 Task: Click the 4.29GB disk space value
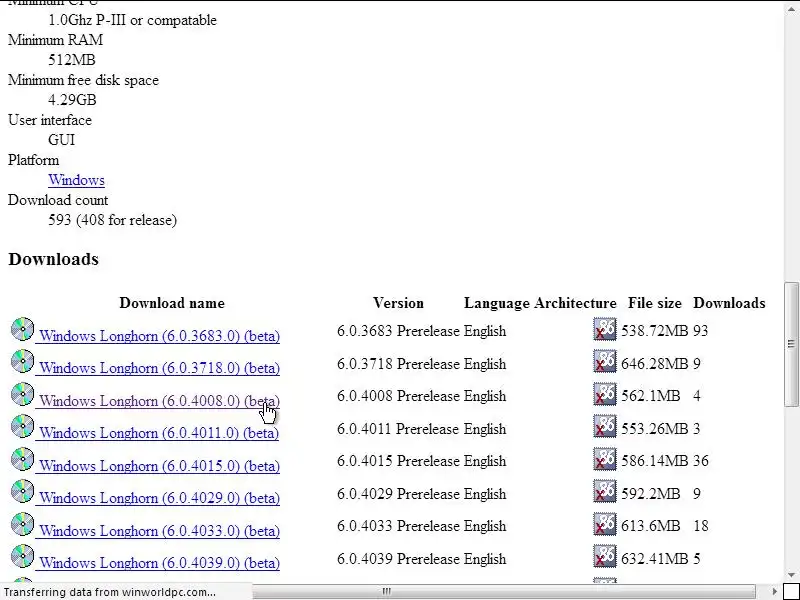pyautogui.click(x=72, y=99)
